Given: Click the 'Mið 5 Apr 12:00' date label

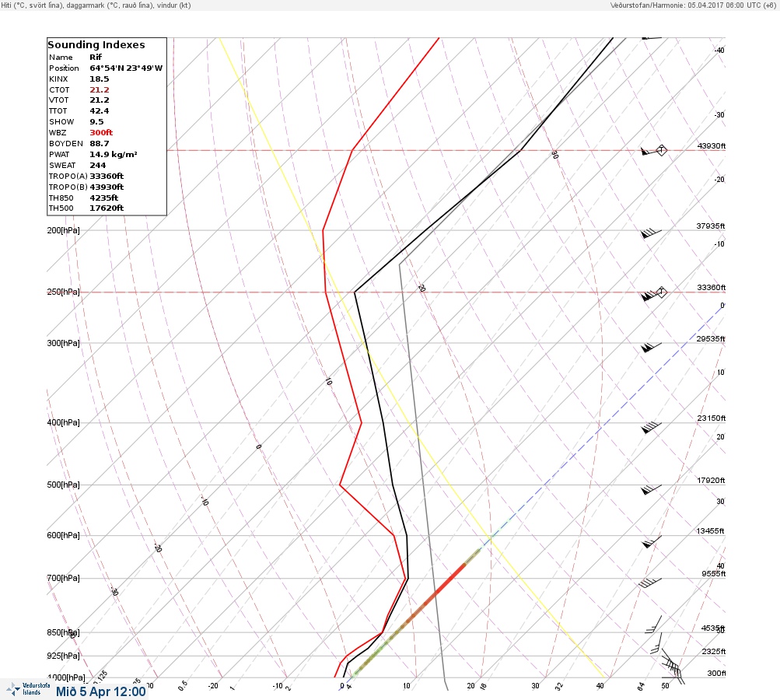Looking at the screenshot, I should pos(101,691).
